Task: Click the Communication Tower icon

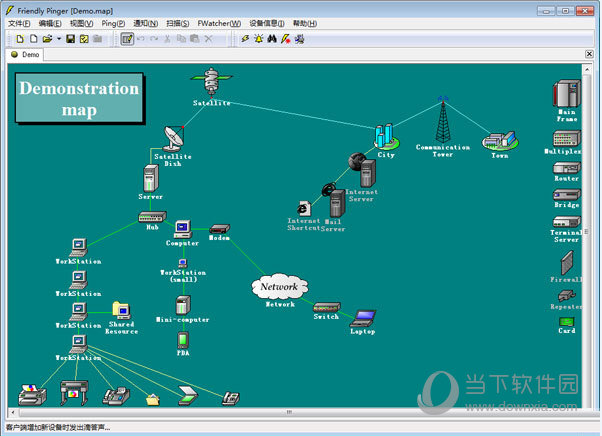Action: (x=442, y=121)
